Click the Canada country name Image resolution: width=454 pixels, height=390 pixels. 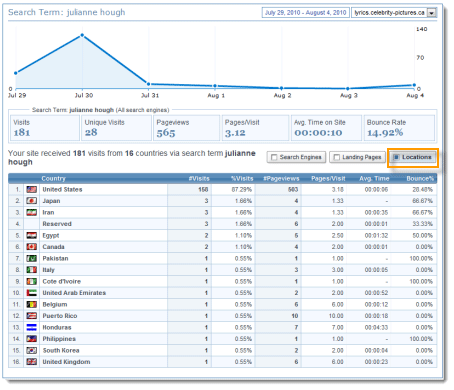pos(53,247)
